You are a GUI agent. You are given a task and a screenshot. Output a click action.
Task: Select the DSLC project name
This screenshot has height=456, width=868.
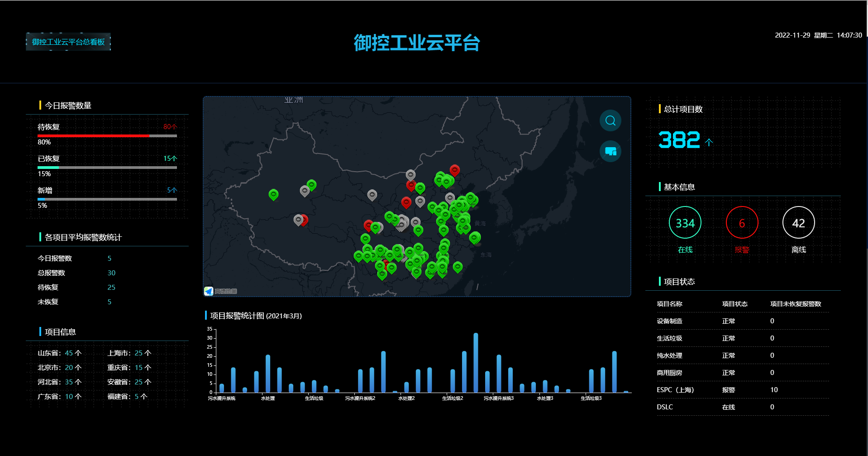[665, 407]
